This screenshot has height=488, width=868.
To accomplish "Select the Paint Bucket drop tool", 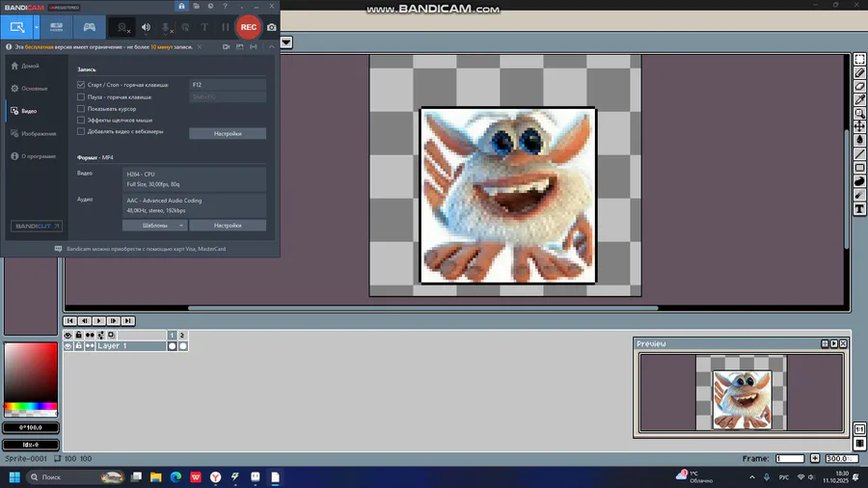I will (859, 140).
